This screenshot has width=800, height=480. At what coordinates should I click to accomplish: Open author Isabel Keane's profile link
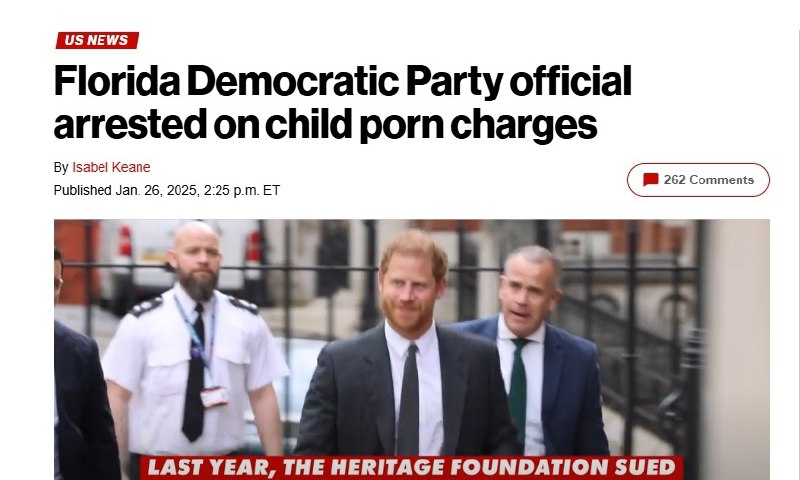pyautogui.click(x=111, y=167)
